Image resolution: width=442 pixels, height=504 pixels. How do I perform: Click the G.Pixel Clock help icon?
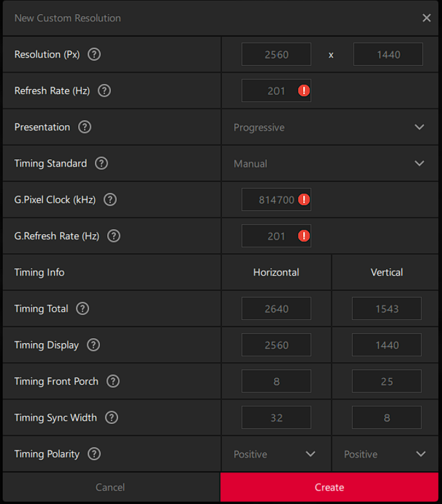110,199
